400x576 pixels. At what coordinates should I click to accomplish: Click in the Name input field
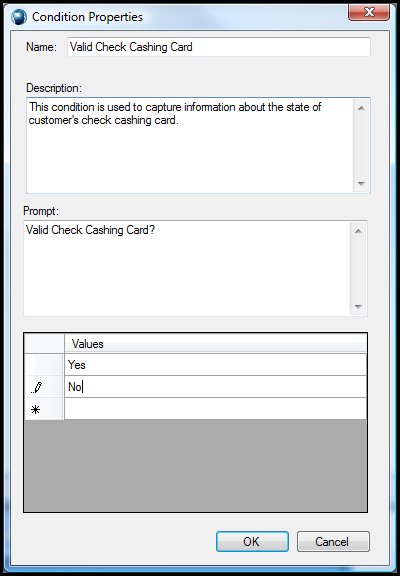pos(219,47)
